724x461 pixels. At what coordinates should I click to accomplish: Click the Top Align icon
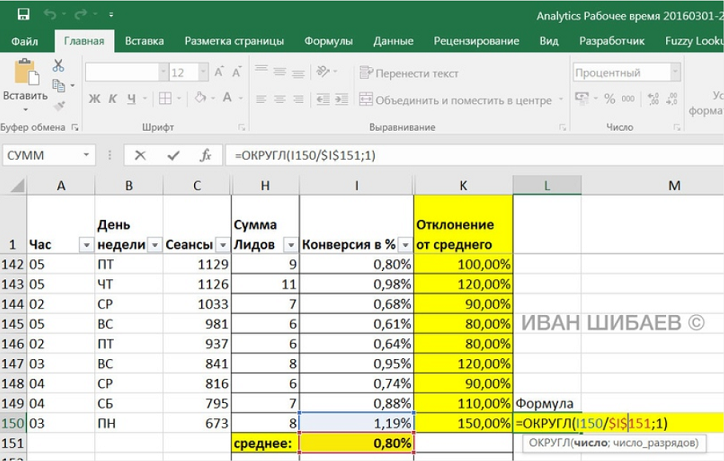tap(261, 69)
